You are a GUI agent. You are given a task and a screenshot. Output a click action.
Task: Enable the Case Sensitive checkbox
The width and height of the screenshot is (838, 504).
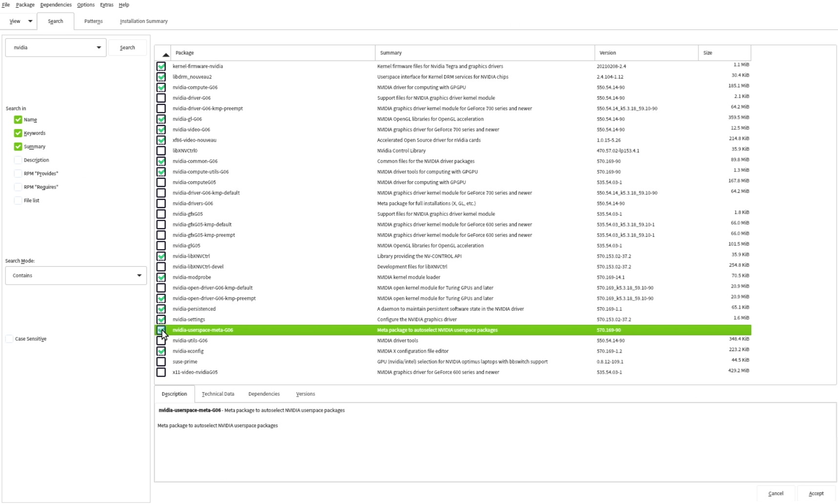point(9,339)
